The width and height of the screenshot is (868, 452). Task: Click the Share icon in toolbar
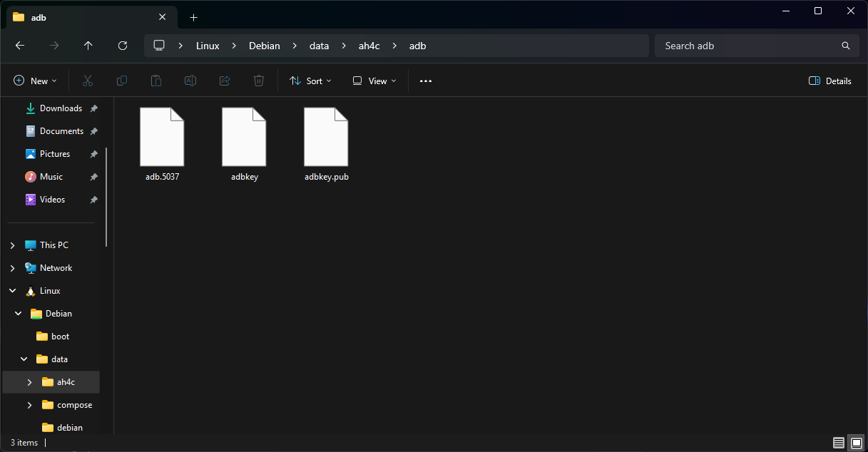coord(225,81)
